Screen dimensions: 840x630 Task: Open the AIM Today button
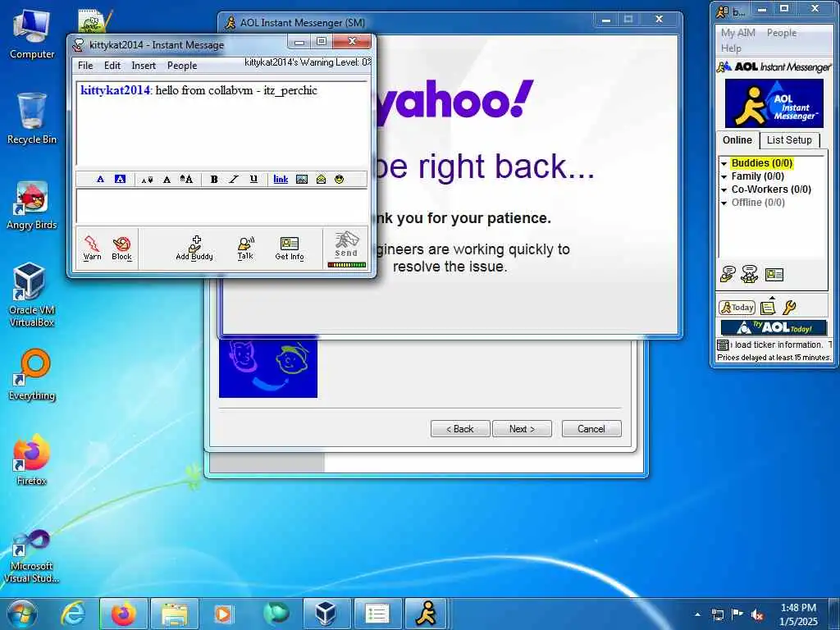coord(737,308)
